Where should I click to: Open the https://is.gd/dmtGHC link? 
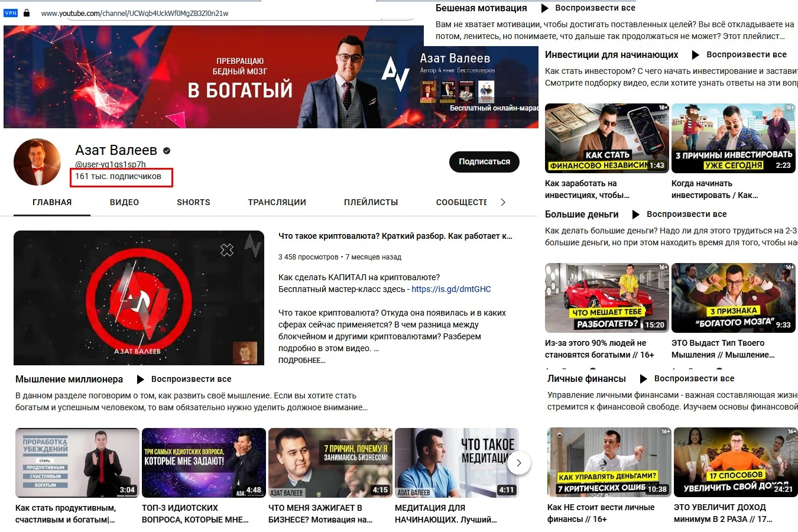(451, 289)
